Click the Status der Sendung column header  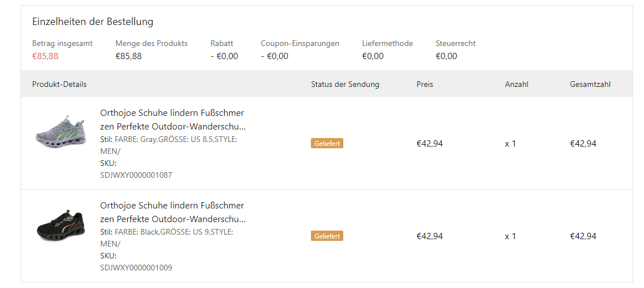coord(345,84)
